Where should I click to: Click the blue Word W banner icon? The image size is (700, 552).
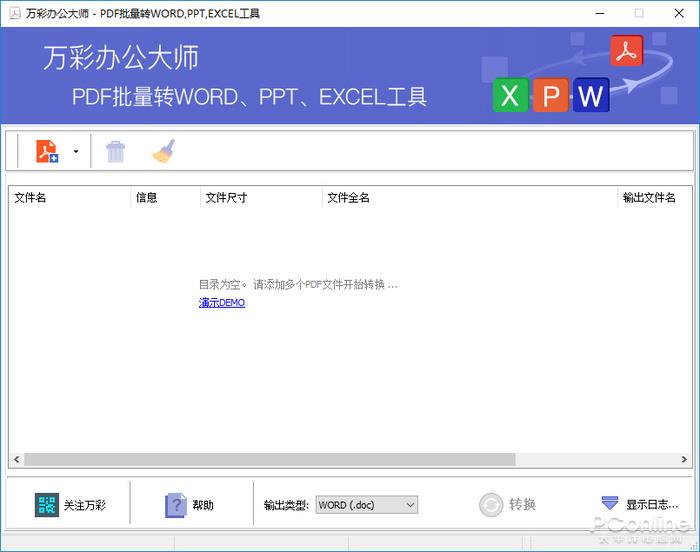(591, 96)
